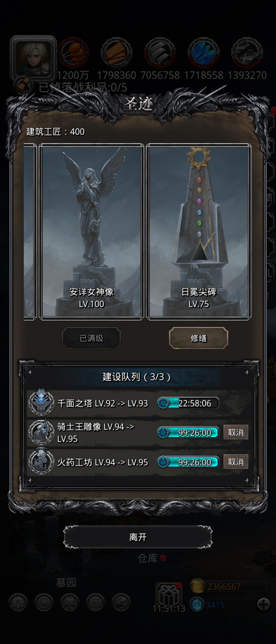This screenshot has height=644, width=276.
Task: Click the disabled 已满级 button
Action: (91, 338)
